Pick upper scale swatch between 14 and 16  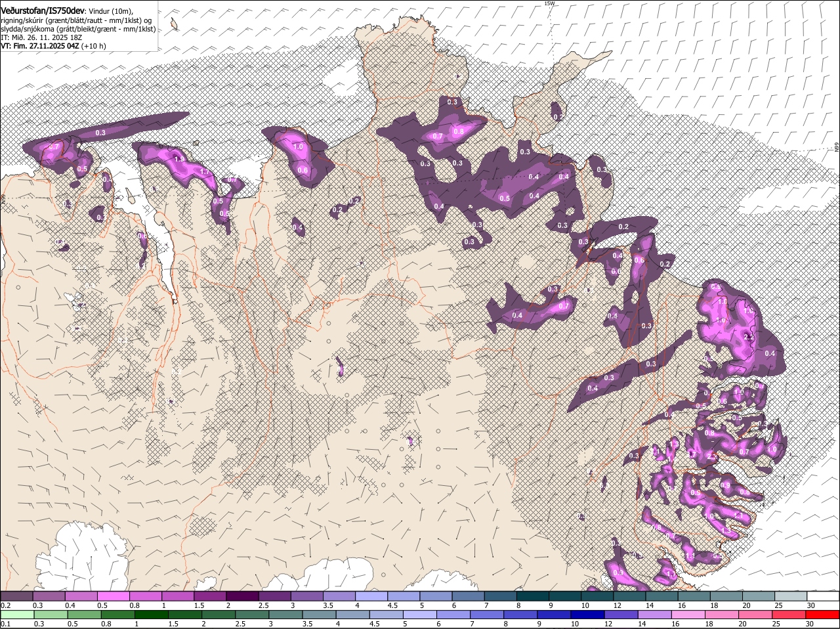point(661,596)
